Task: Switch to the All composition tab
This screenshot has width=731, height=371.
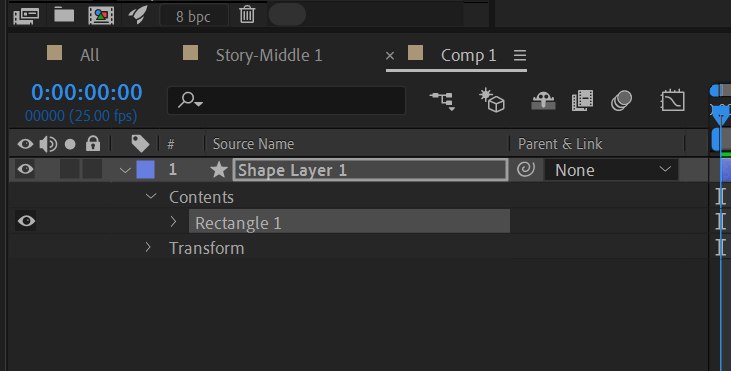Action: 89,55
